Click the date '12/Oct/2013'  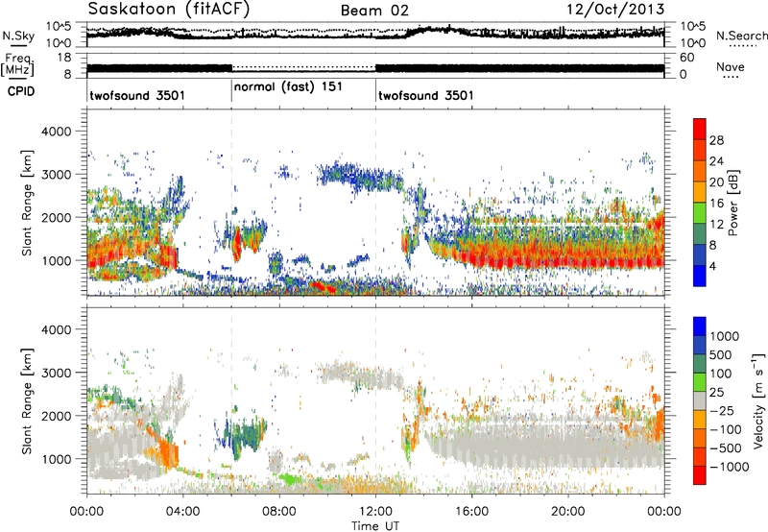(x=615, y=10)
